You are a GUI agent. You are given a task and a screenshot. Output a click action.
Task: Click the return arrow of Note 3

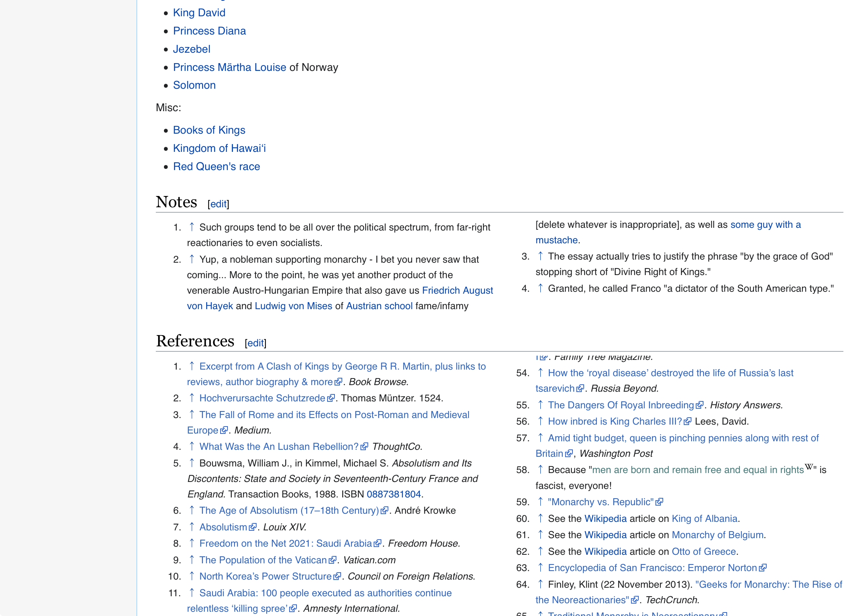[540, 256]
